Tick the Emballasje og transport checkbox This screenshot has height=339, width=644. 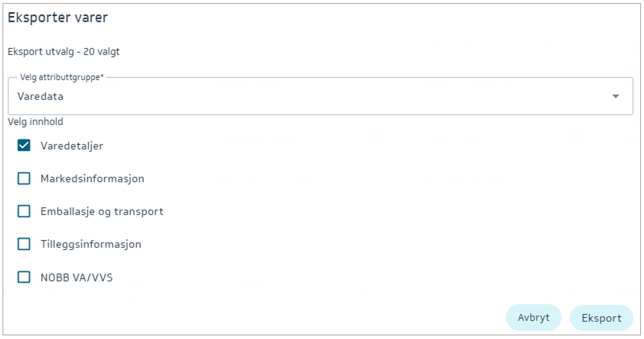(x=24, y=211)
